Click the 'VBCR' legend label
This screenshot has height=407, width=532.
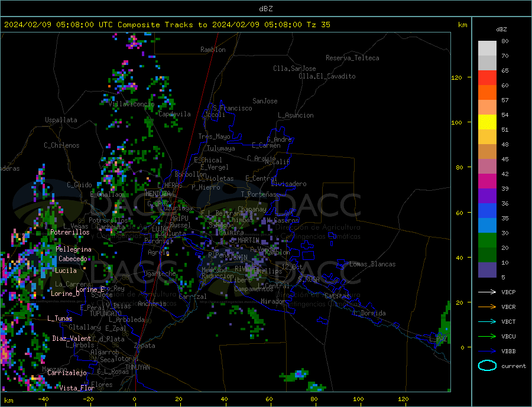tap(508, 307)
